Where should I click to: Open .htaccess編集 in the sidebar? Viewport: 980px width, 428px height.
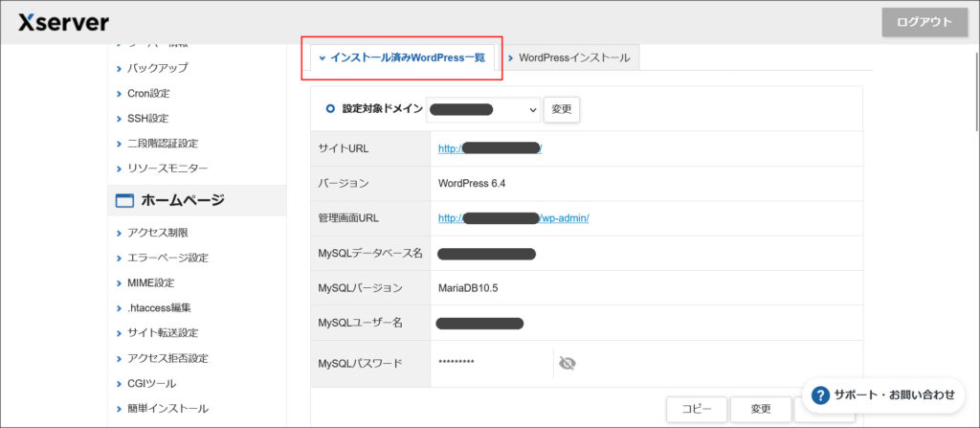[159, 308]
